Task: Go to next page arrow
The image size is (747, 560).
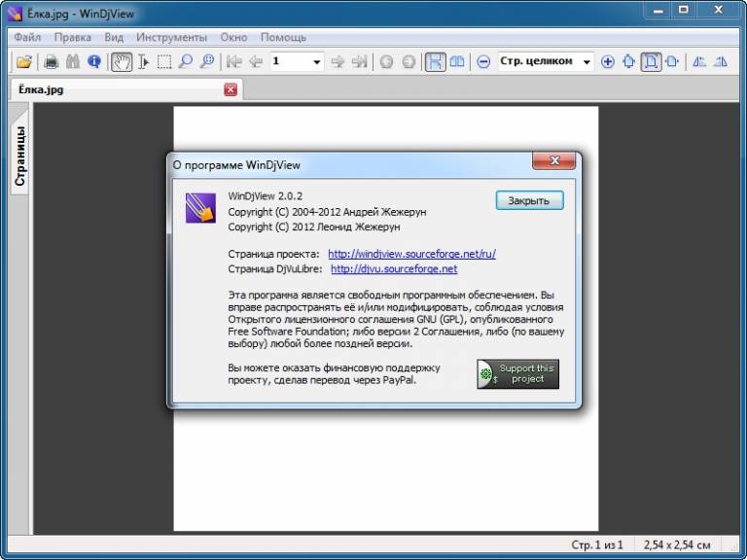Action: [x=338, y=61]
